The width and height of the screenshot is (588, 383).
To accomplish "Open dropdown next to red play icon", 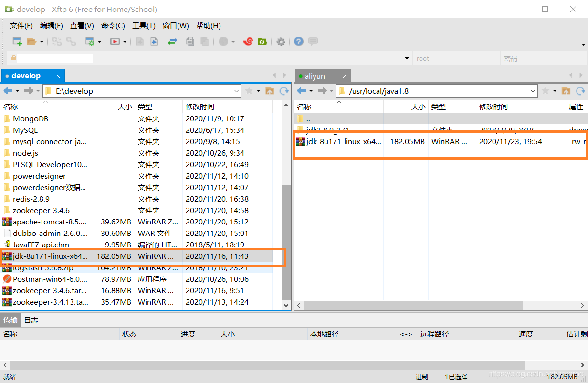I will pyautogui.click(x=125, y=42).
